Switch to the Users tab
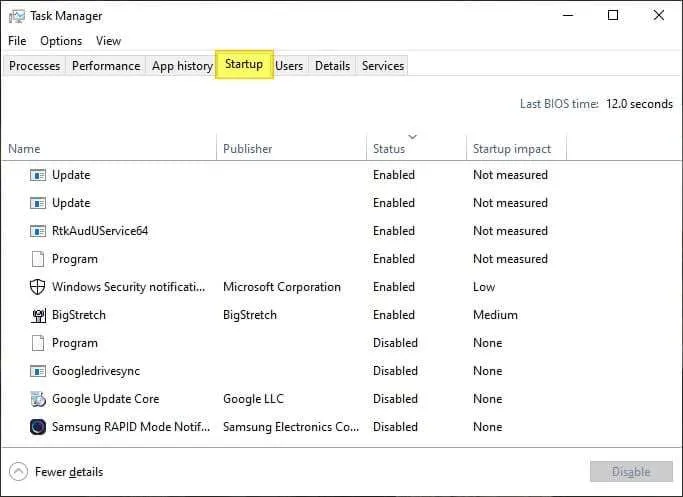683x497 pixels. [289, 66]
